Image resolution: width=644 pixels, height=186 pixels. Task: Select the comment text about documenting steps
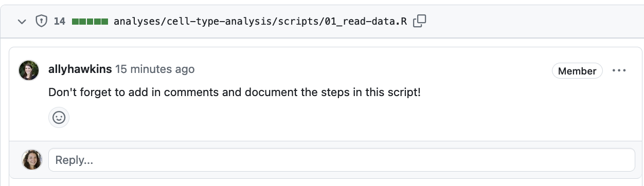point(235,93)
